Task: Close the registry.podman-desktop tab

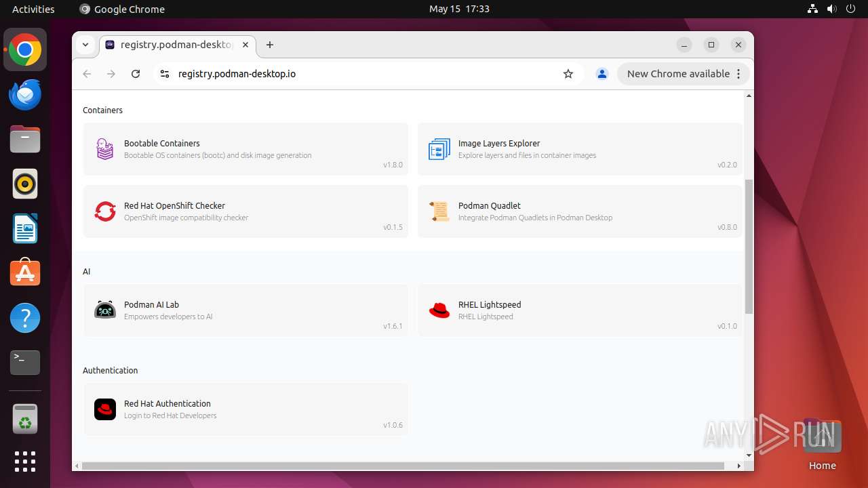Action: pos(245,45)
